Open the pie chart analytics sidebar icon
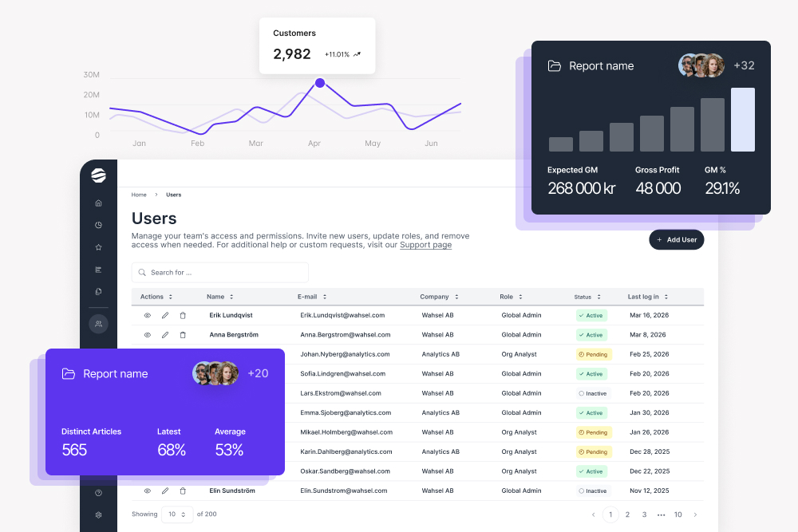The image size is (798, 532). (x=98, y=225)
